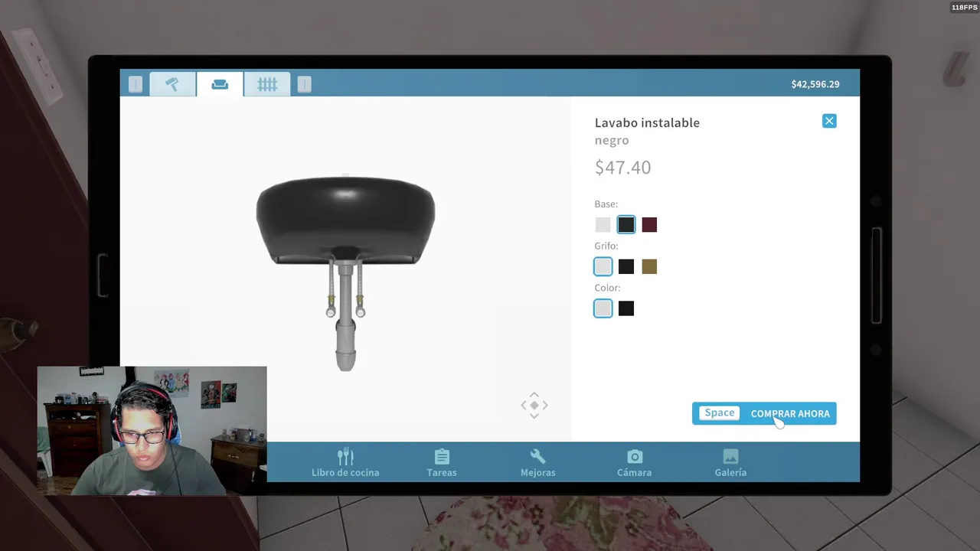Click the left bracket tab navigator
The width and height of the screenshot is (980, 551).
(x=136, y=84)
